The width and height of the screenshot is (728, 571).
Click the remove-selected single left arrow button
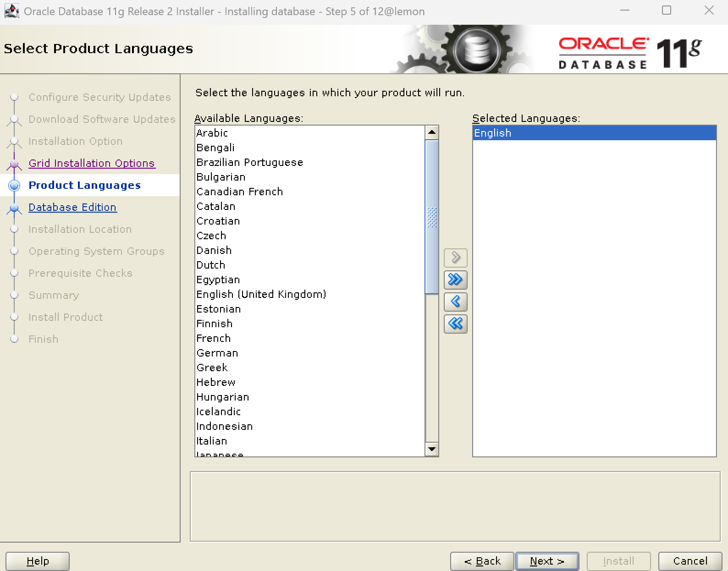(455, 302)
